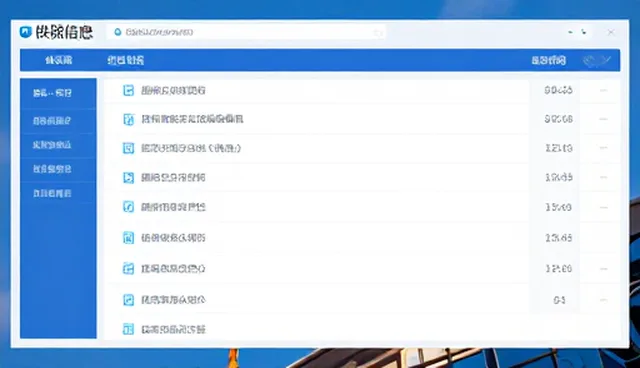Image resolution: width=640 pixels, height=368 pixels.
Task: Click the text label on the right of the blue header bar
Action: pos(549,60)
